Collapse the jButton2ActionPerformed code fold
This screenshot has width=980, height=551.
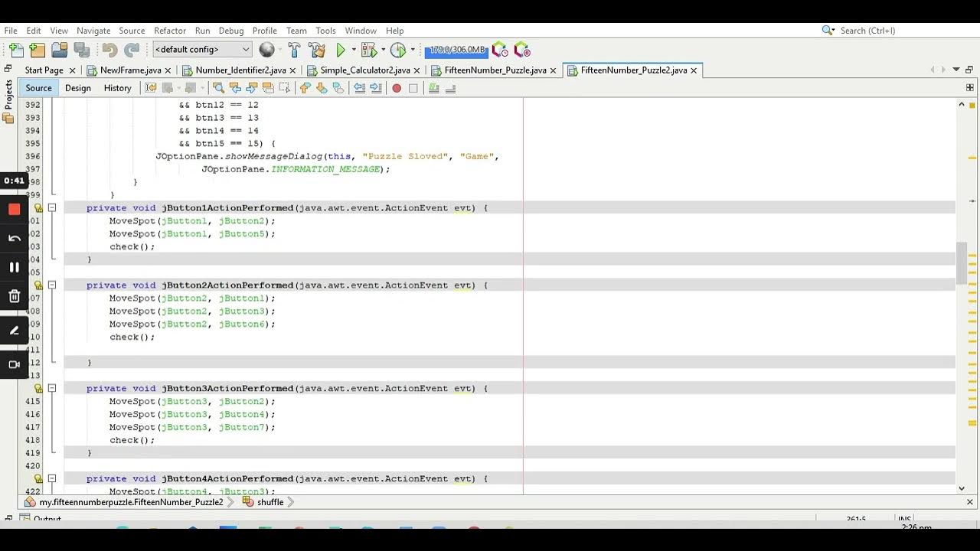(52, 285)
